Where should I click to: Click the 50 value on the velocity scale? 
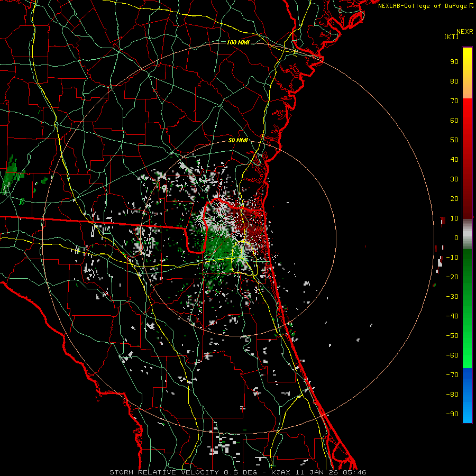point(454,140)
